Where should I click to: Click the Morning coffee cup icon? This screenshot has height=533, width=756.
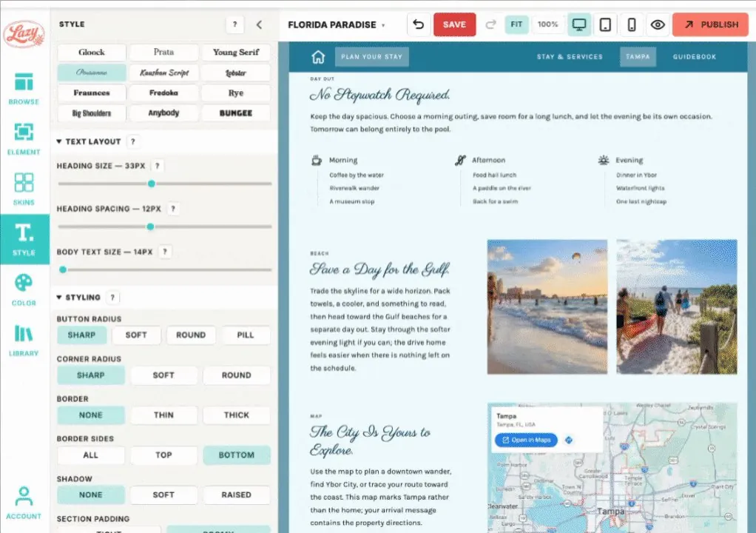coord(317,160)
